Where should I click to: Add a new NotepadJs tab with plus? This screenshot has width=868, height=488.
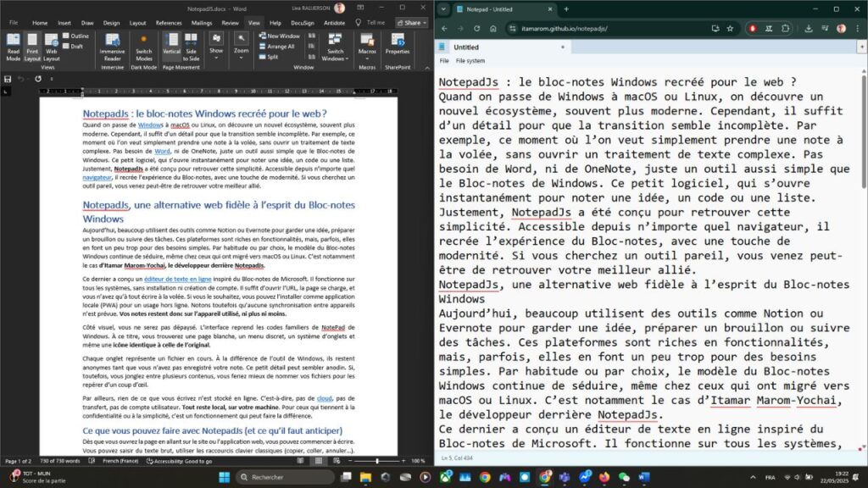pos(861,47)
